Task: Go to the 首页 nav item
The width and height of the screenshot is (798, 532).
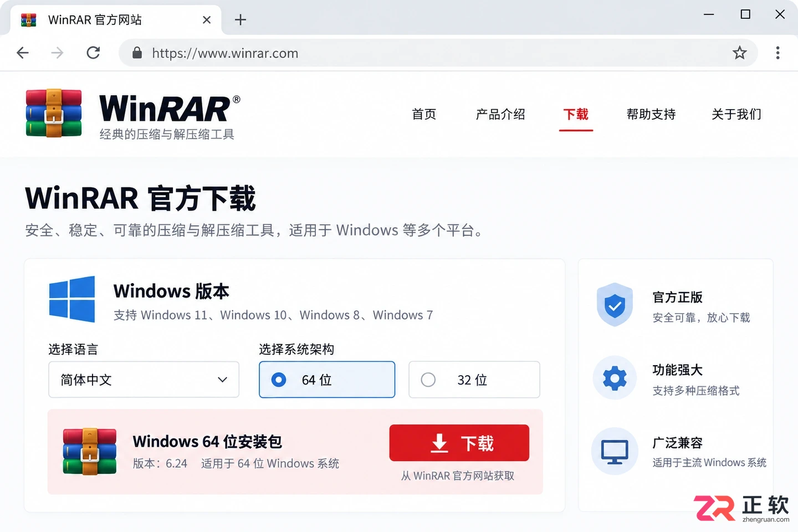Action: click(424, 114)
